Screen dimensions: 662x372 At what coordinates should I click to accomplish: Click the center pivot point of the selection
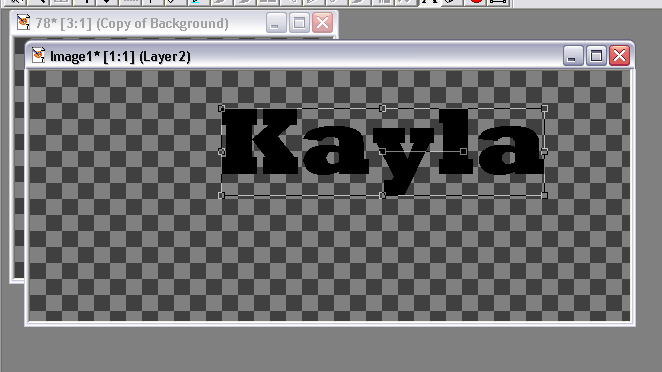point(383,151)
